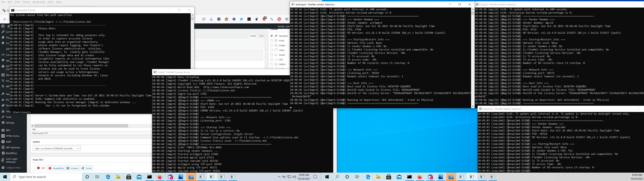The image size is (644, 181).
Task: Choose the Video post format
Action: pyautogui.click(x=272, y=50)
